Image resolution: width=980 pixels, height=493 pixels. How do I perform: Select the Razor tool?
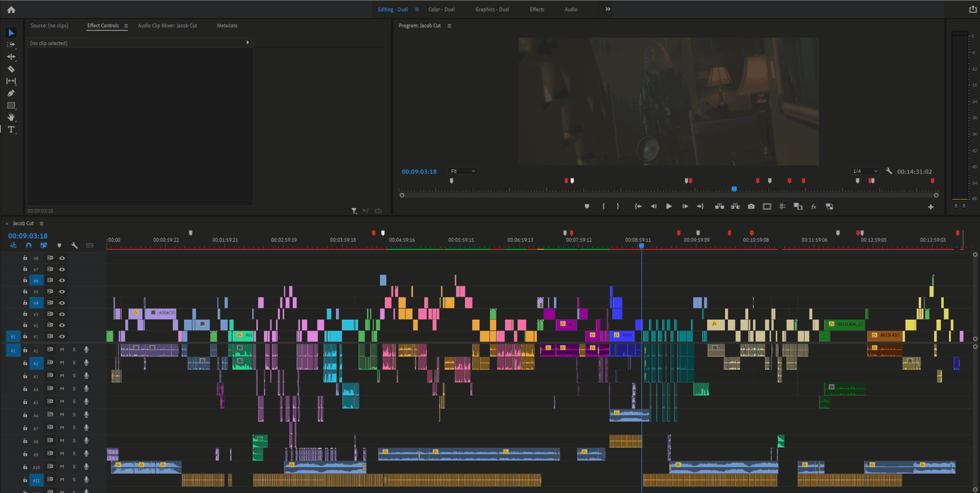[x=11, y=69]
